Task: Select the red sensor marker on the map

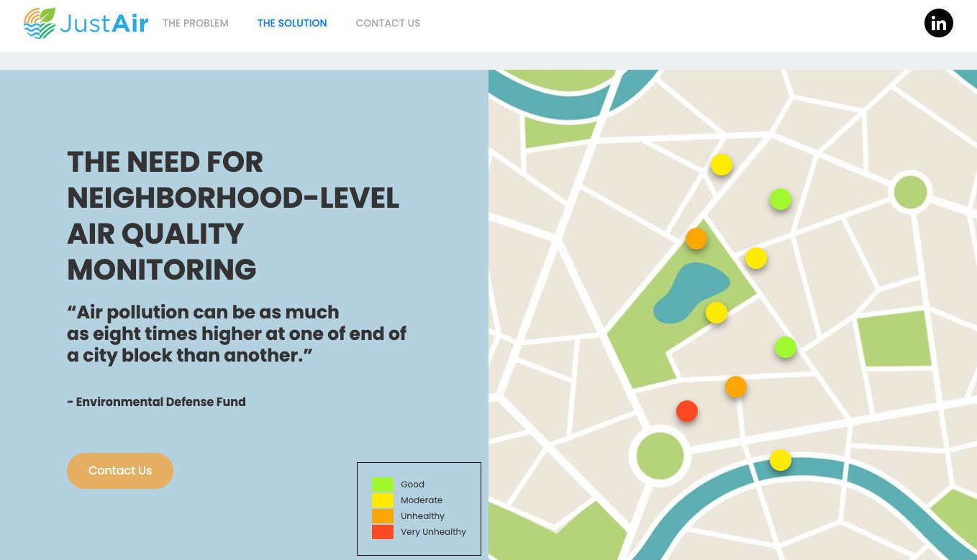Action: pyautogui.click(x=687, y=411)
